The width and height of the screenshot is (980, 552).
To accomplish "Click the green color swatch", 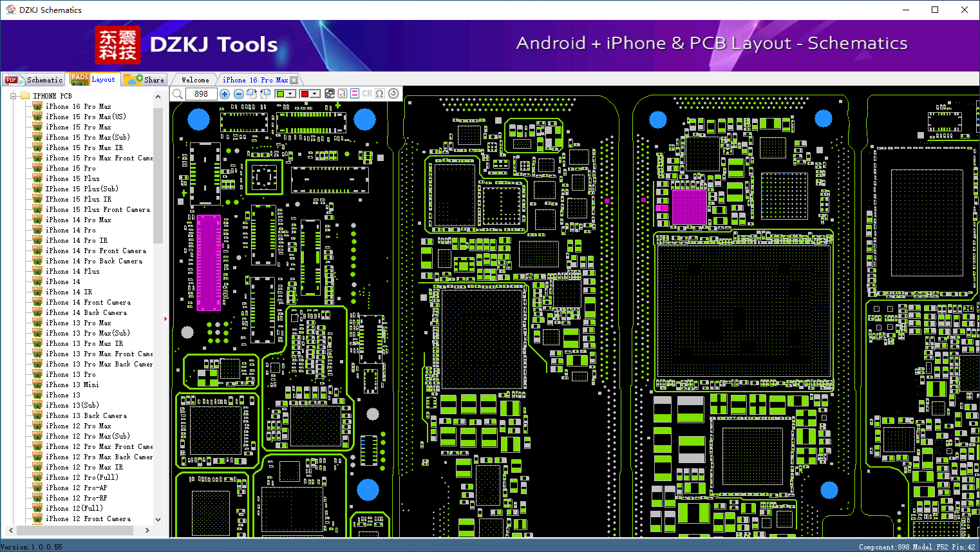I will [280, 94].
